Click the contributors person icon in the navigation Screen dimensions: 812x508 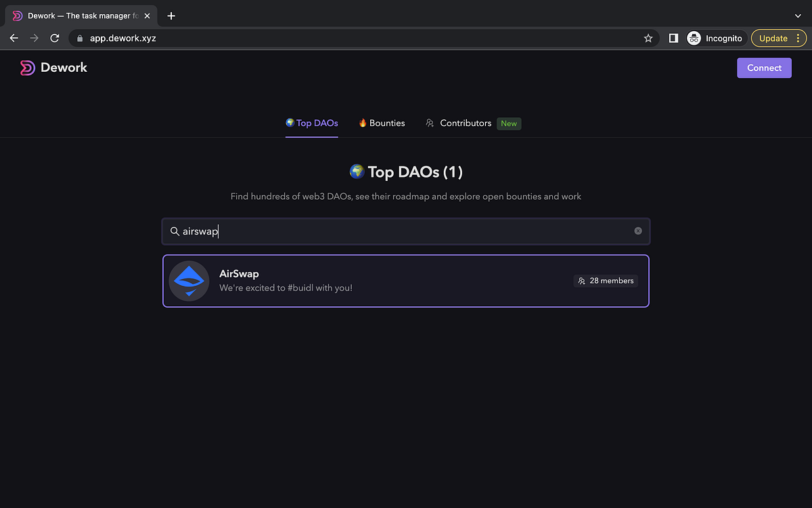click(x=430, y=123)
